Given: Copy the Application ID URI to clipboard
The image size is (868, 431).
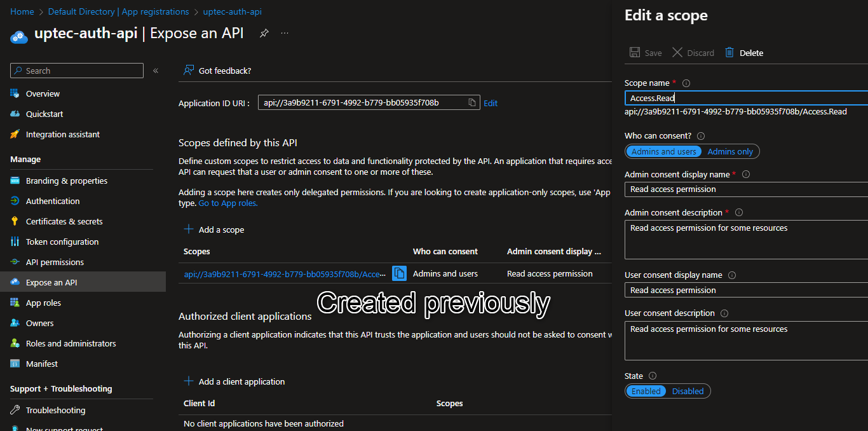Looking at the screenshot, I should (472, 102).
